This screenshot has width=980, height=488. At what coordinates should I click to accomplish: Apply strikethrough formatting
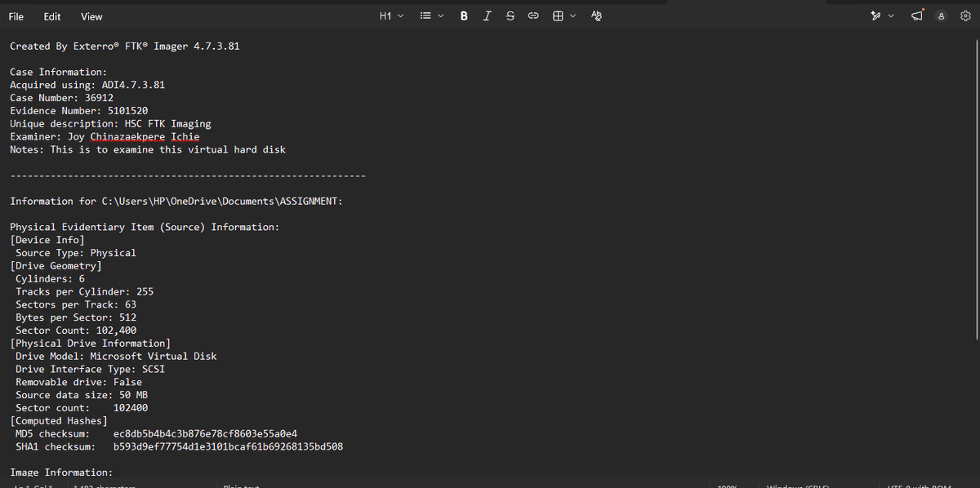pos(510,16)
